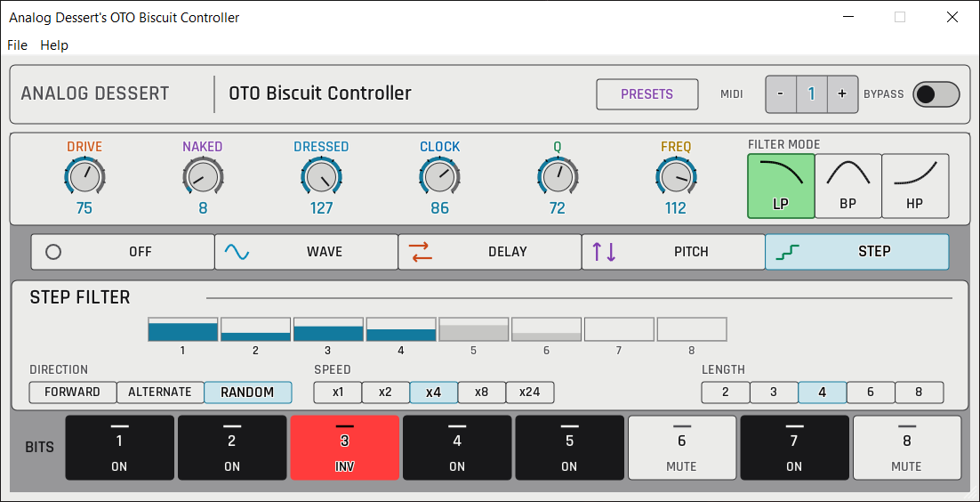Select the band-pass BP filter curve
The width and height of the screenshot is (980, 502).
point(848,186)
